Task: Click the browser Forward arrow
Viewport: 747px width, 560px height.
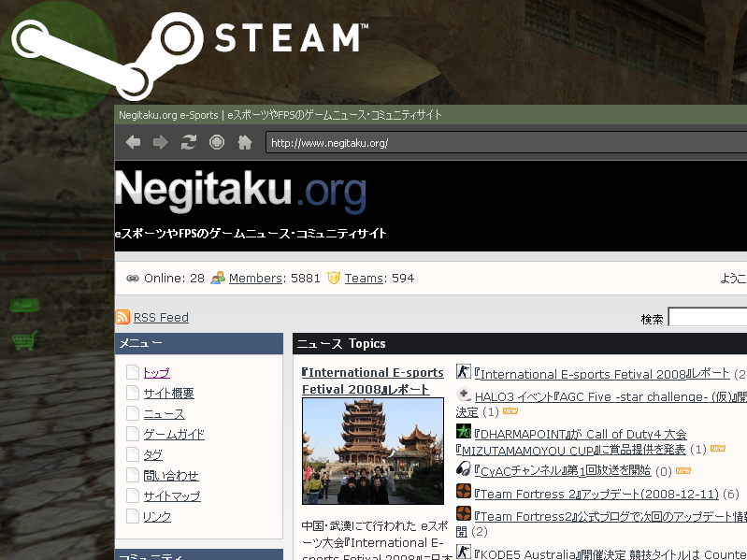Action: tap(161, 142)
